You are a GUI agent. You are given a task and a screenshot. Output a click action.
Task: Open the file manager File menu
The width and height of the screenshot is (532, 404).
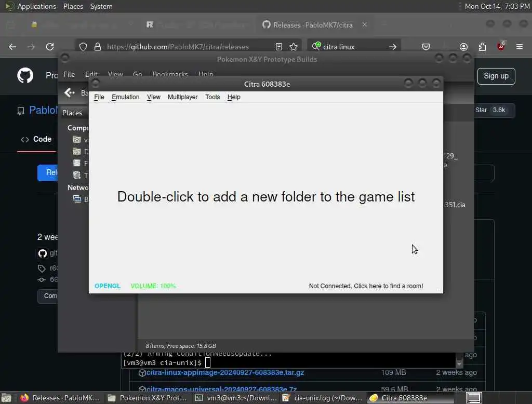point(69,74)
